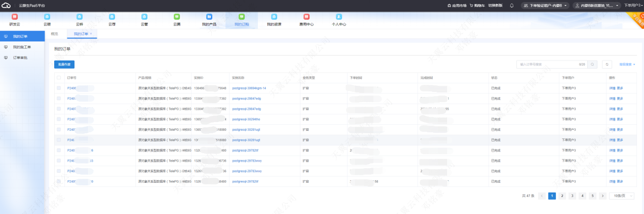The height and width of the screenshot is (214, 644).
Task: Focus the 输入订单号搜索 search field
Action: click(x=551, y=64)
